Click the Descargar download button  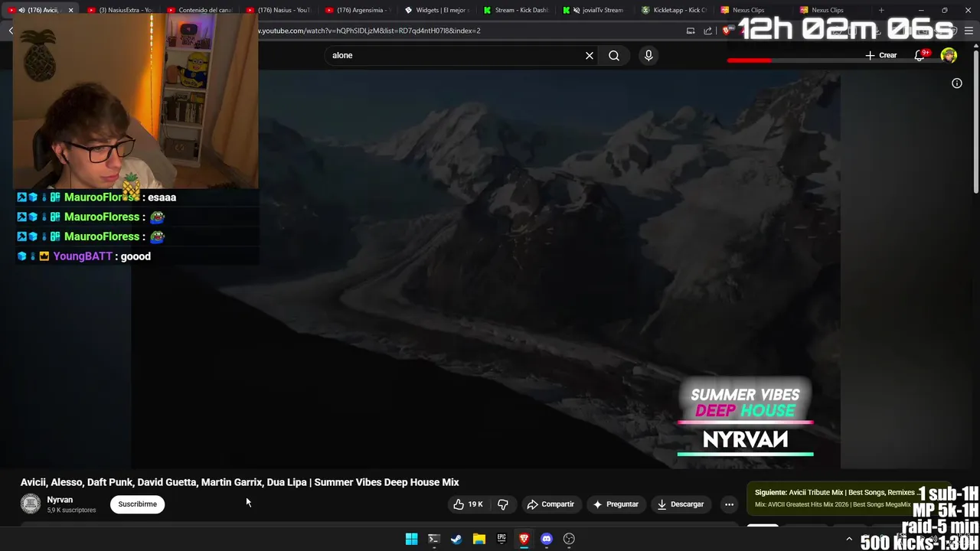pyautogui.click(x=681, y=504)
